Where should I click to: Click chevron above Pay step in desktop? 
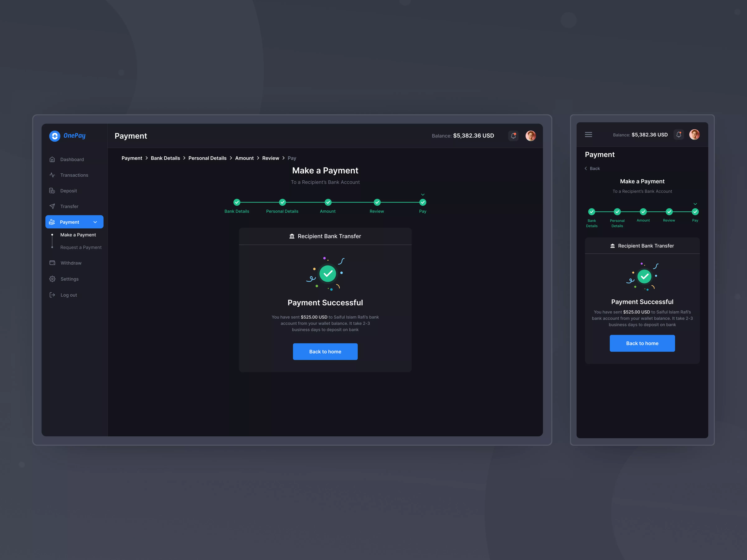coord(423,195)
